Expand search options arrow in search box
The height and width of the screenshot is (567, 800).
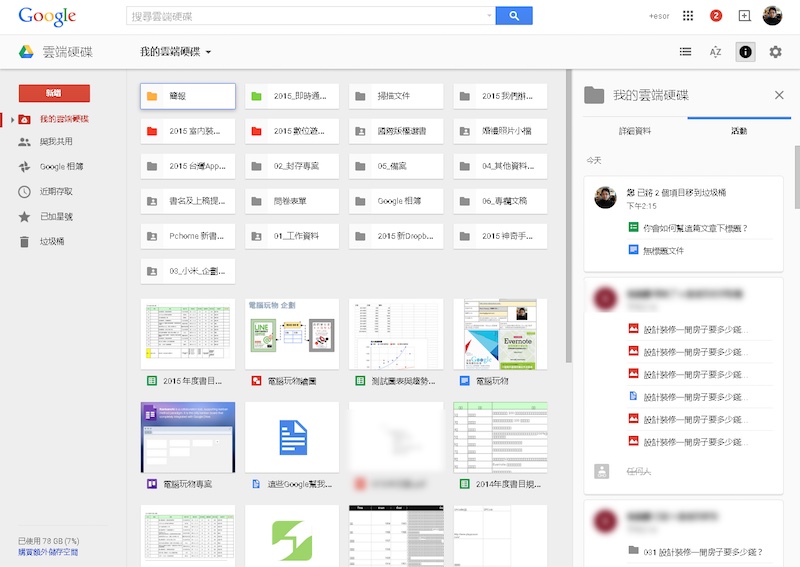[489, 16]
